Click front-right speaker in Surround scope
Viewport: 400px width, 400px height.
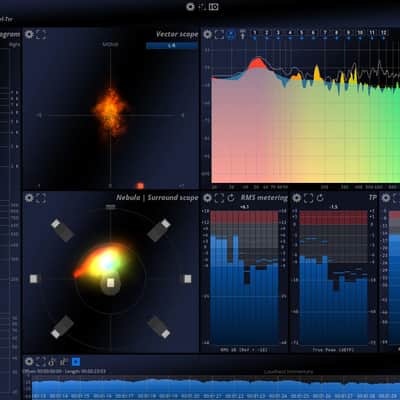click(x=159, y=230)
